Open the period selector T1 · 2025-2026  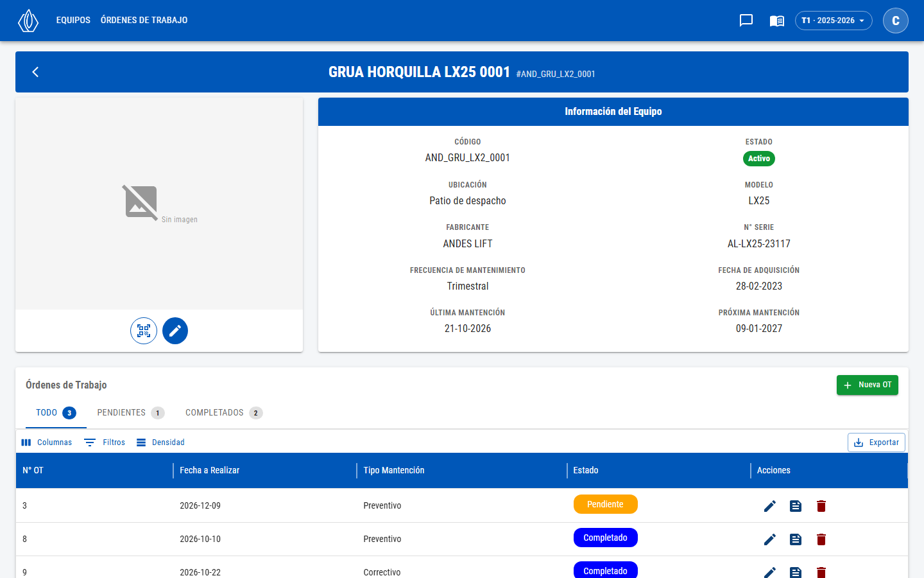click(x=834, y=21)
